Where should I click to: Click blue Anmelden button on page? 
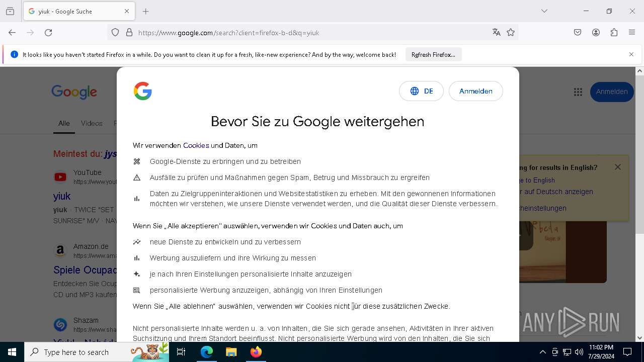click(x=612, y=92)
